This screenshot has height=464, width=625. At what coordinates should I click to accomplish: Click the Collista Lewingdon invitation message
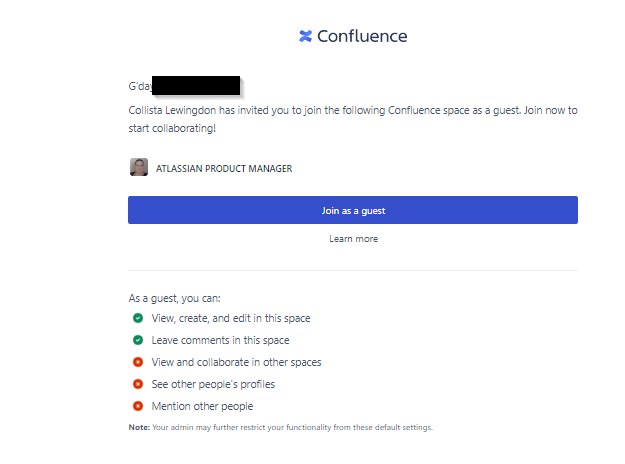353,119
